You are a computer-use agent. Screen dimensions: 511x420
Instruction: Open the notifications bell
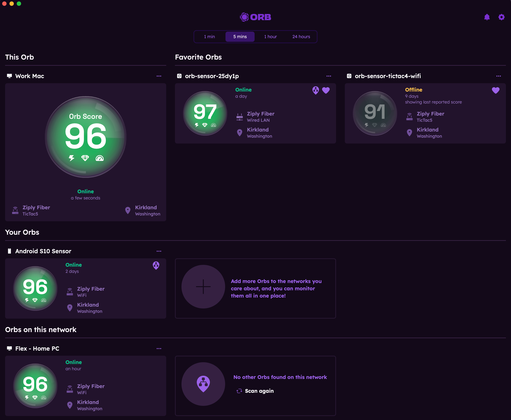[x=487, y=17]
